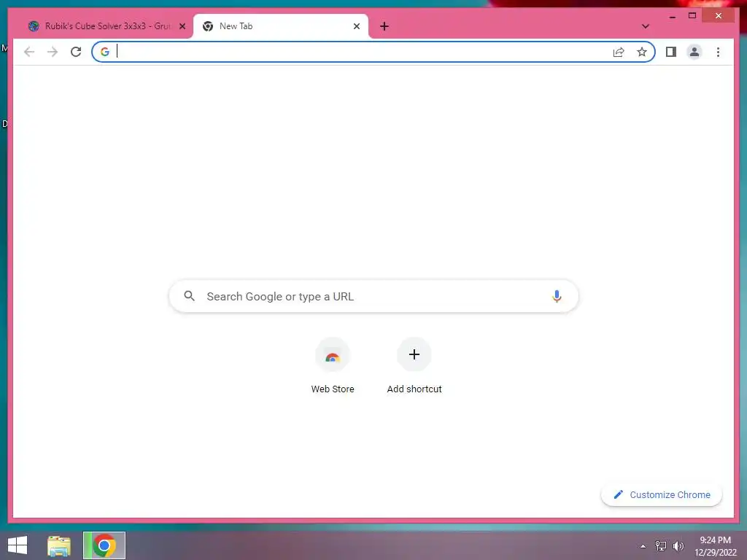Minimize the Chrome window

[x=672, y=16]
